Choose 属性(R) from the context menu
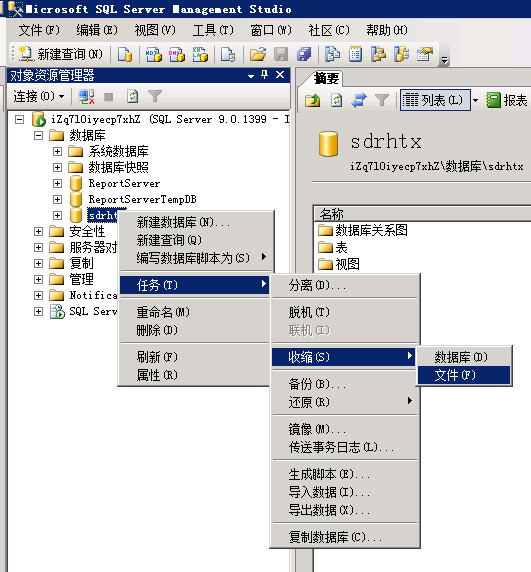 (x=194, y=375)
